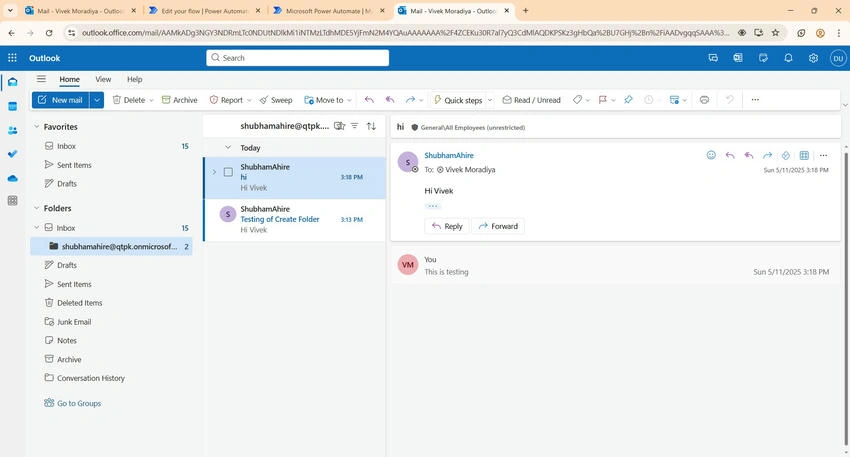Click the Print icon in toolbar
This screenshot has width=850, height=457.
point(704,100)
